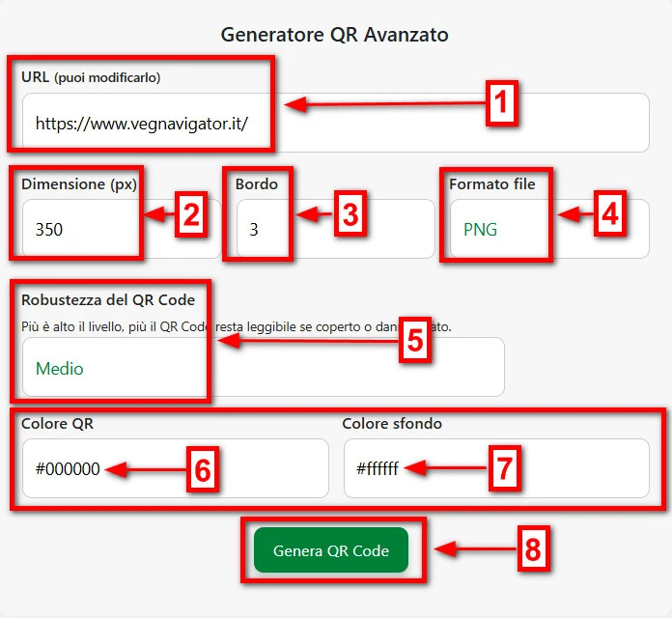The image size is (672, 618).
Task: Click the numbered badge 4 beside PNG
Action: (x=608, y=215)
